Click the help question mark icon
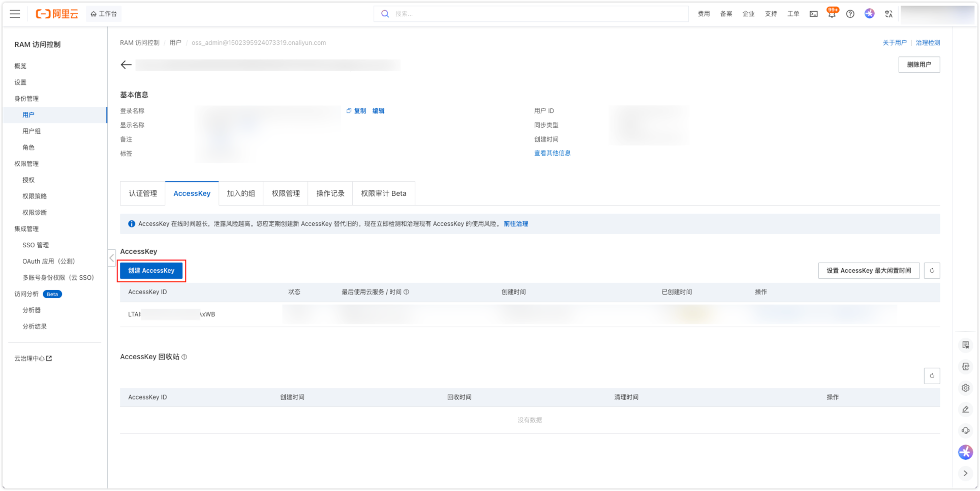Screen dimensions: 980x491 (x=850, y=14)
